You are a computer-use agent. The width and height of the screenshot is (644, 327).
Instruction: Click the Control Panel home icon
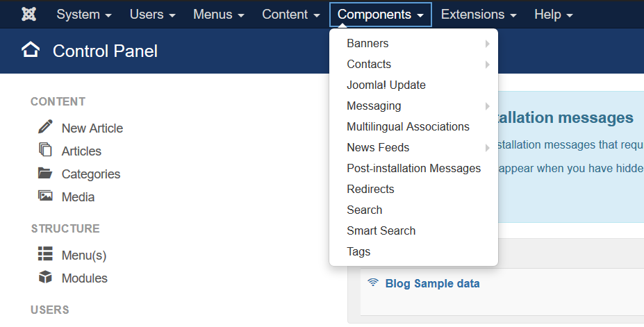pyautogui.click(x=31, y=50)
